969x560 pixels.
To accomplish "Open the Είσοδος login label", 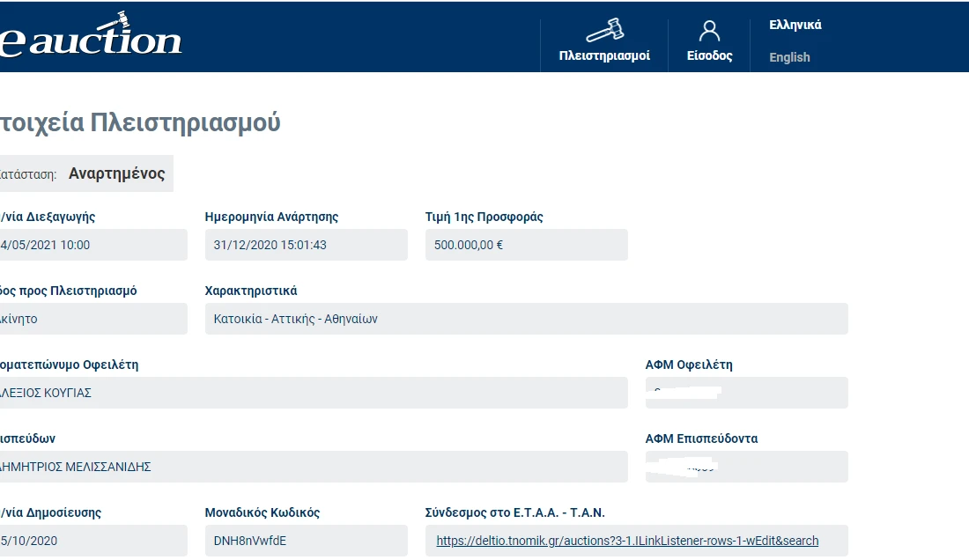I will coord(709,55).
